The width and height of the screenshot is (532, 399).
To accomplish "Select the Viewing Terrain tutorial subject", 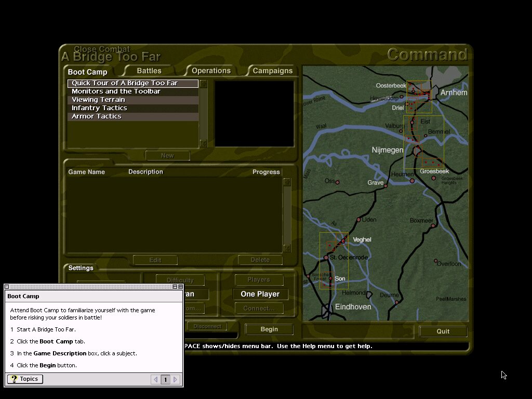I will point(98,99).
